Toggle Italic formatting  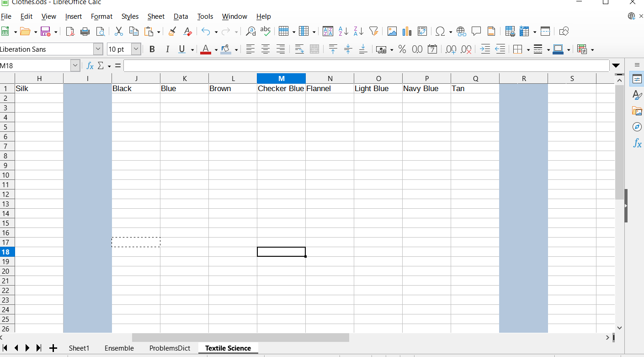click(167, 49)
